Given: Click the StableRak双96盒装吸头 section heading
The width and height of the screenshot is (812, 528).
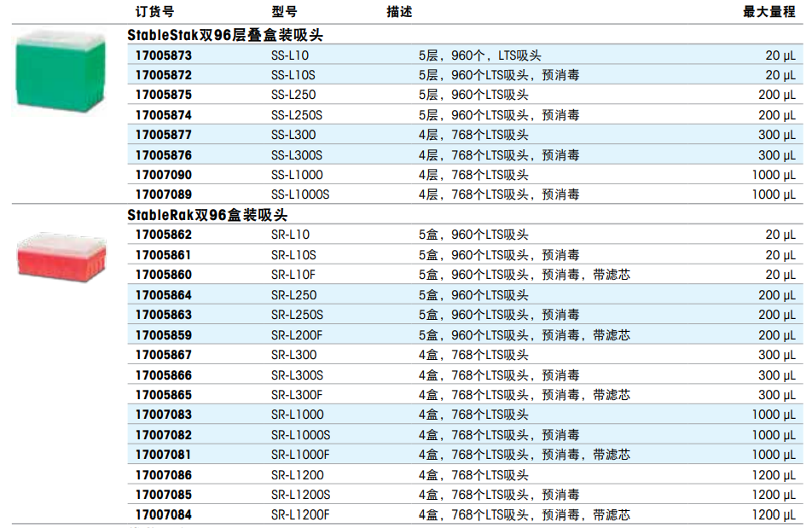Looking at the screenshot, I should pos(207,215).
